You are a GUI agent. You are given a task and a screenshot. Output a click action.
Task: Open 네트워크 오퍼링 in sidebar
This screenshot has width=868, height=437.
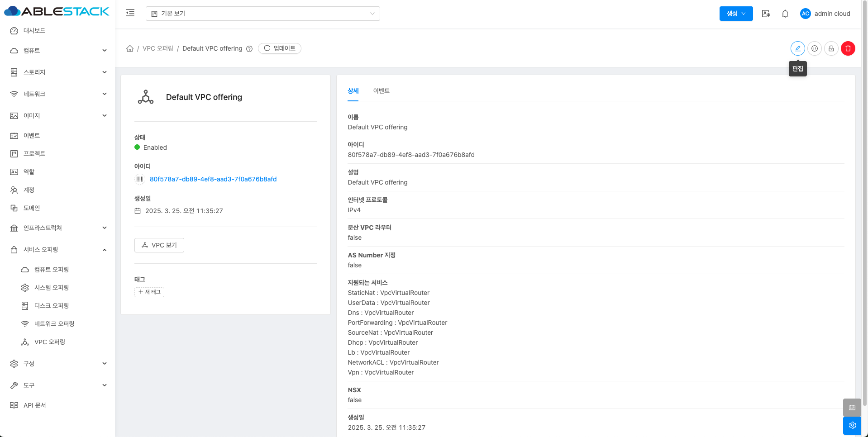tap(54, 324)
